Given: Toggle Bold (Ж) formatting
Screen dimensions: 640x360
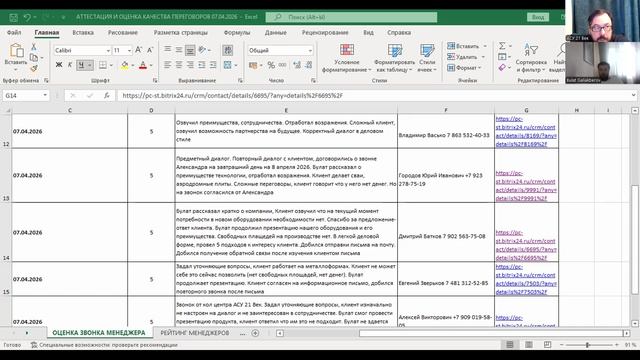Looking at the screenshot, I should click(59, 65).
